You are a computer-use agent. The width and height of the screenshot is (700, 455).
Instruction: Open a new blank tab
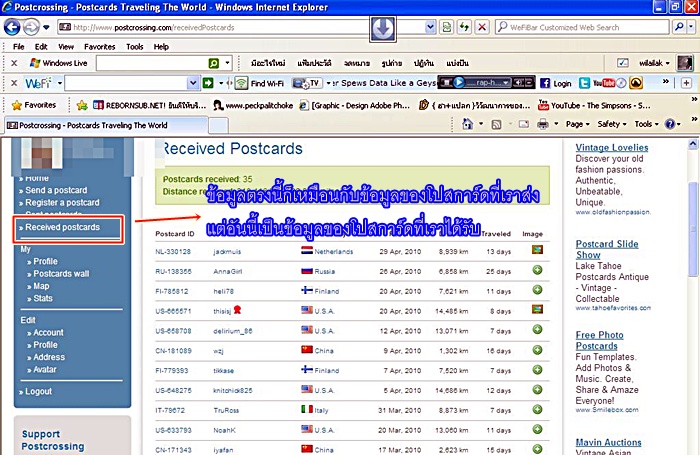tap(218, 125)
